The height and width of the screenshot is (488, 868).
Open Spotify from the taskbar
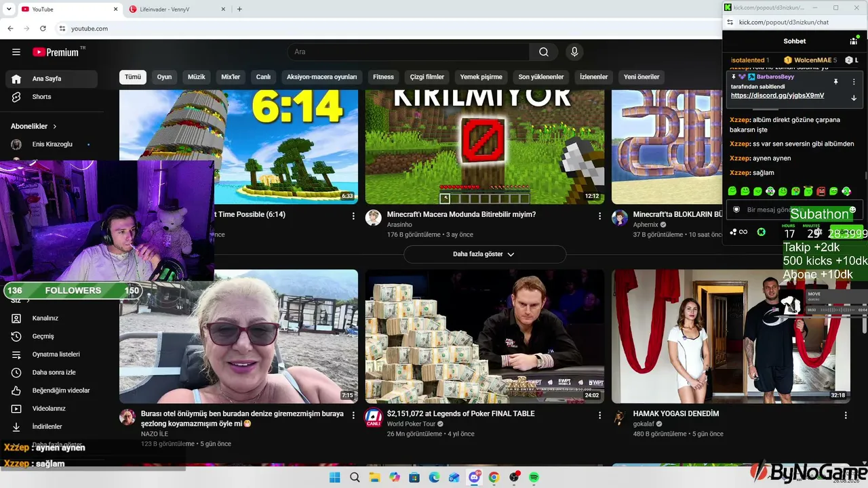click(x=534, y=477)
